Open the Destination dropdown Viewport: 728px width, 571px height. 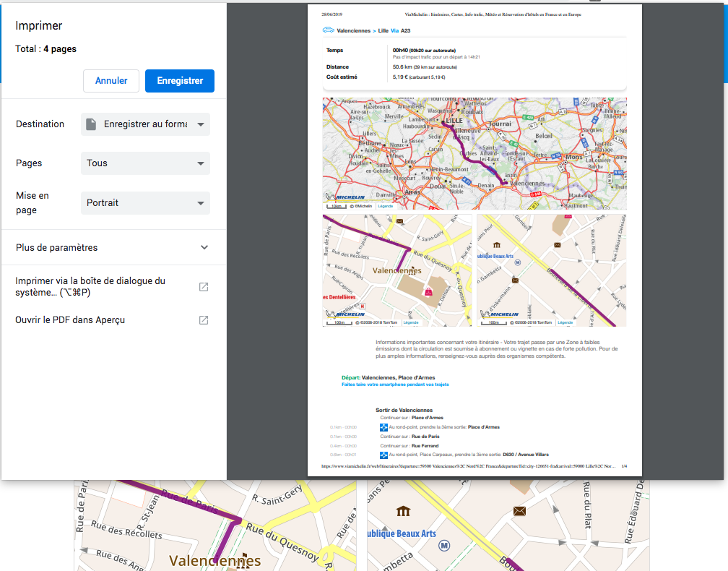(x=145, y=124)
